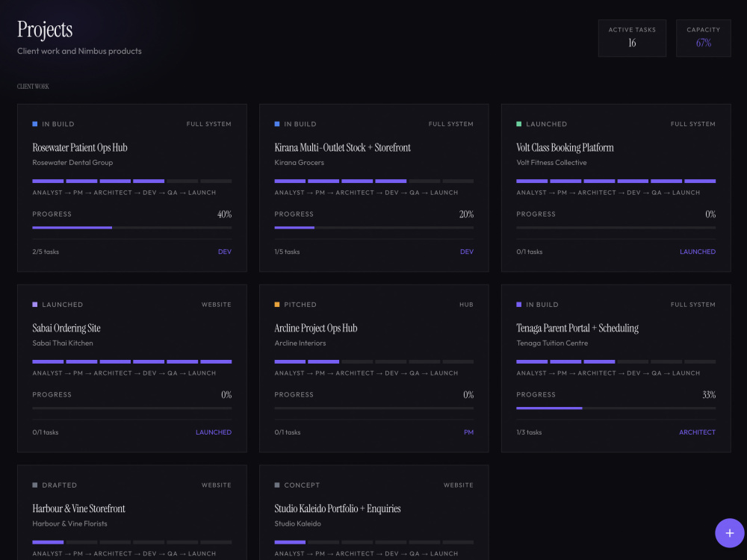The width and height of the screenshot is (747, 560).
Task: Click '0/1 tasks' on Volt card
Action: 530,252
